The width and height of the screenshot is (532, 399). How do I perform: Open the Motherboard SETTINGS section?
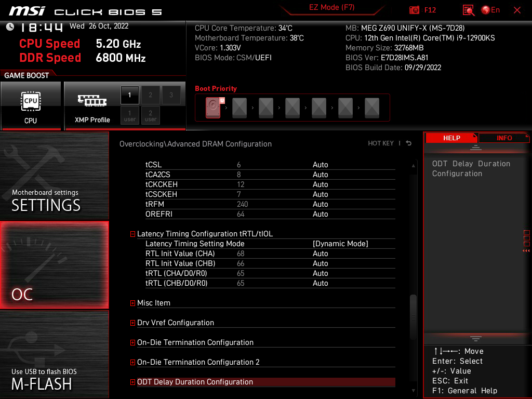[x=54, y=176]
